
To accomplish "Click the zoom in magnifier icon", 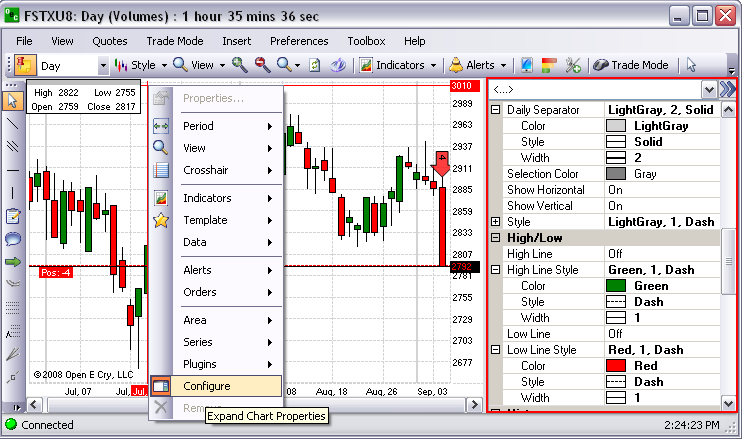I will click(239, 65).
